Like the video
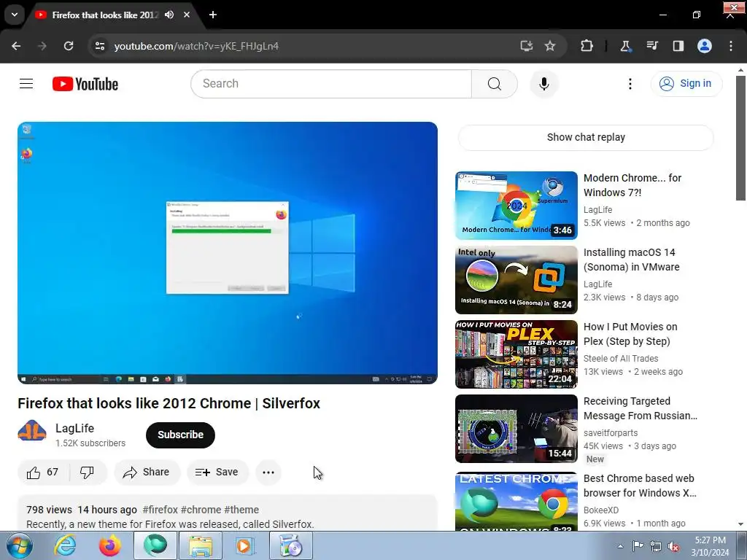The width and height of the screenshot is (747, 560). pyautogui.click(x=43, y=472)
